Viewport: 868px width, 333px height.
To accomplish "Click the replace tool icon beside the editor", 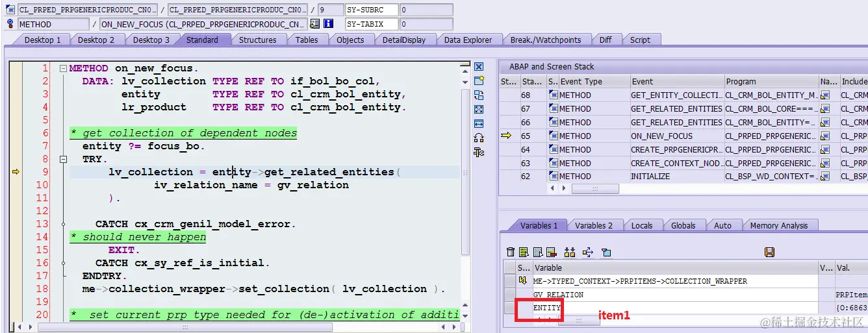I will pyautogui.click(x=479, y=95).
